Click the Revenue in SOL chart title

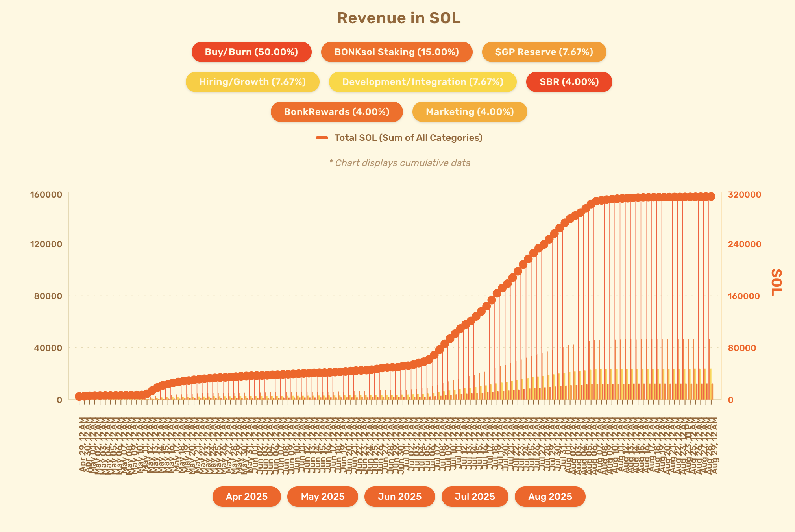[399, 18]
